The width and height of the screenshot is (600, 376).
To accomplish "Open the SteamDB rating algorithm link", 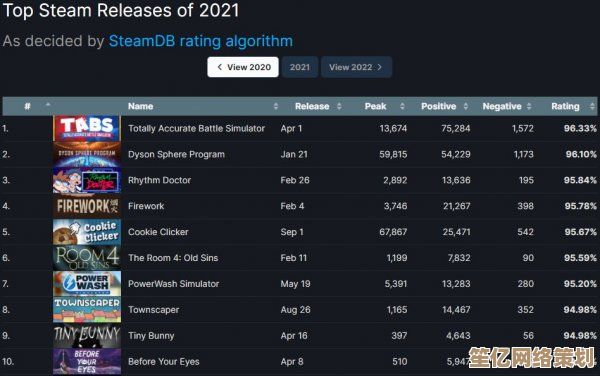I will [x=201, y=41].
